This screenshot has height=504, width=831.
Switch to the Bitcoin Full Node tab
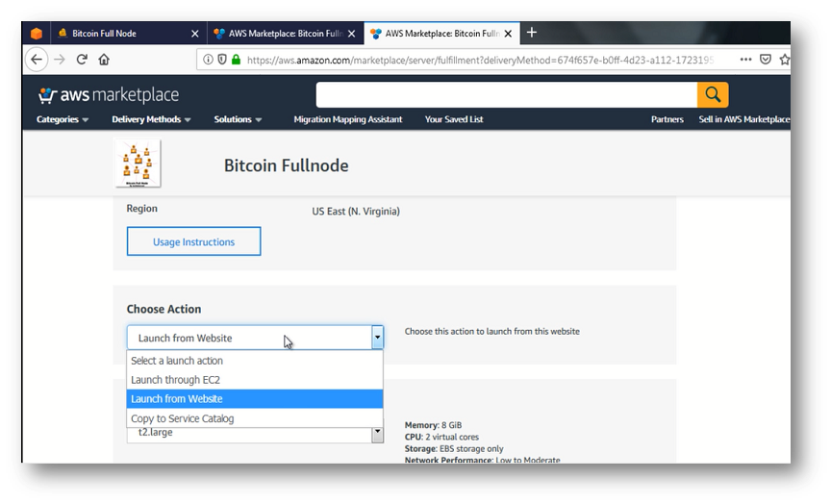(129, 34)
